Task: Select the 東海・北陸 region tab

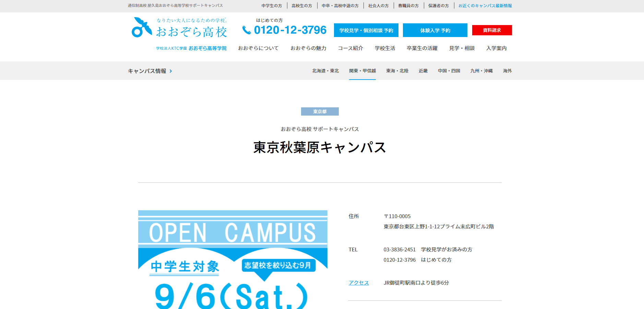Action: (x=397, y=71)
